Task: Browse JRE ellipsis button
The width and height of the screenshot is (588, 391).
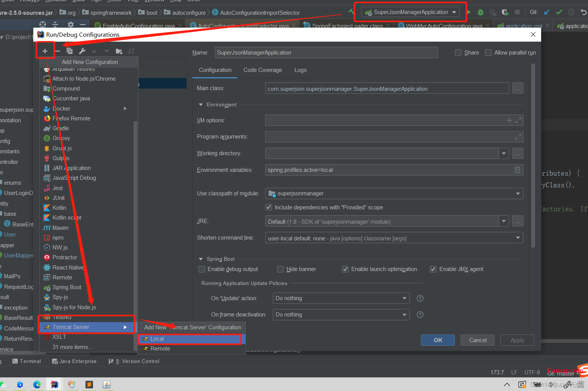Action: tap(518, 221)
